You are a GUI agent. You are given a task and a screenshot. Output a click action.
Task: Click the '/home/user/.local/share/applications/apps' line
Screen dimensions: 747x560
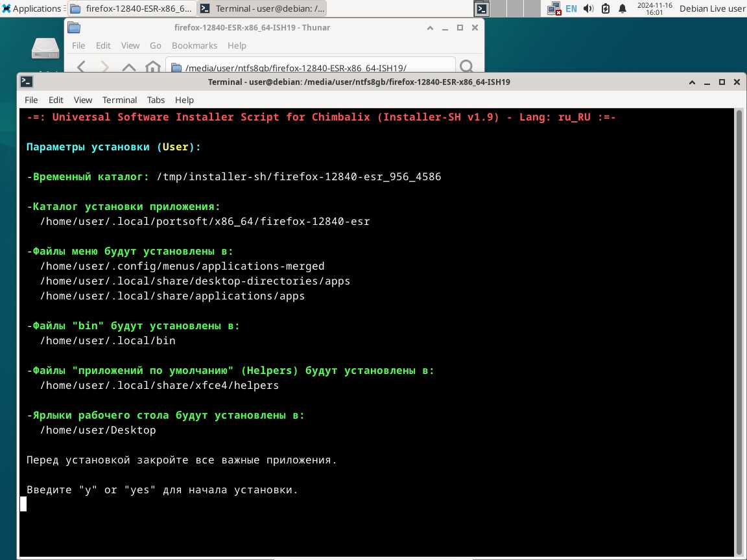[172, 296]
